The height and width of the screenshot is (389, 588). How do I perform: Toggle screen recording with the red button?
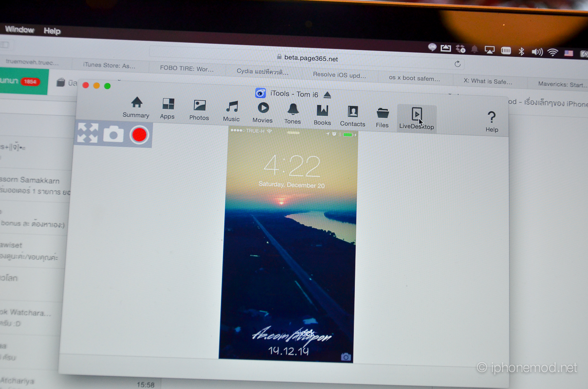pos(138,135)
